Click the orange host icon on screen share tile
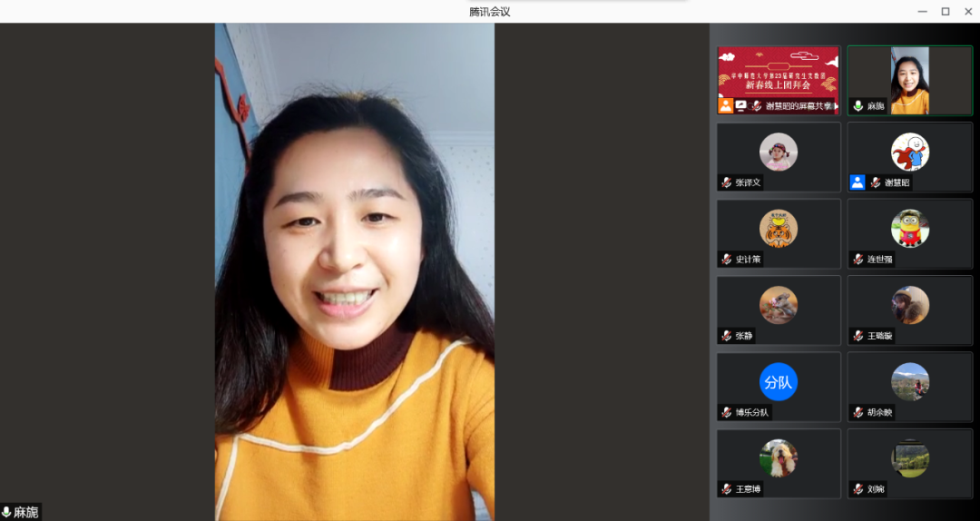980x521 pixels. (726, 105)
